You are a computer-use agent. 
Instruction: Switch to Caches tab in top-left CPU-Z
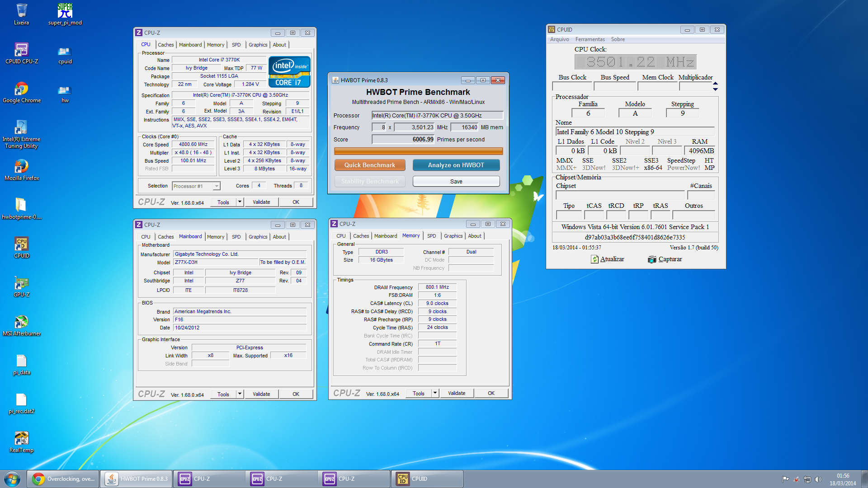(165, 45)
